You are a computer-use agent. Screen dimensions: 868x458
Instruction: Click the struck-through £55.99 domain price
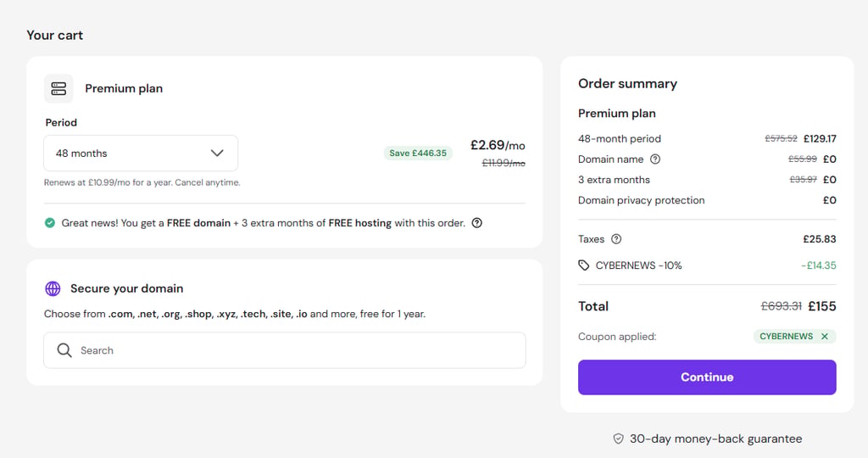coord(803,159)
